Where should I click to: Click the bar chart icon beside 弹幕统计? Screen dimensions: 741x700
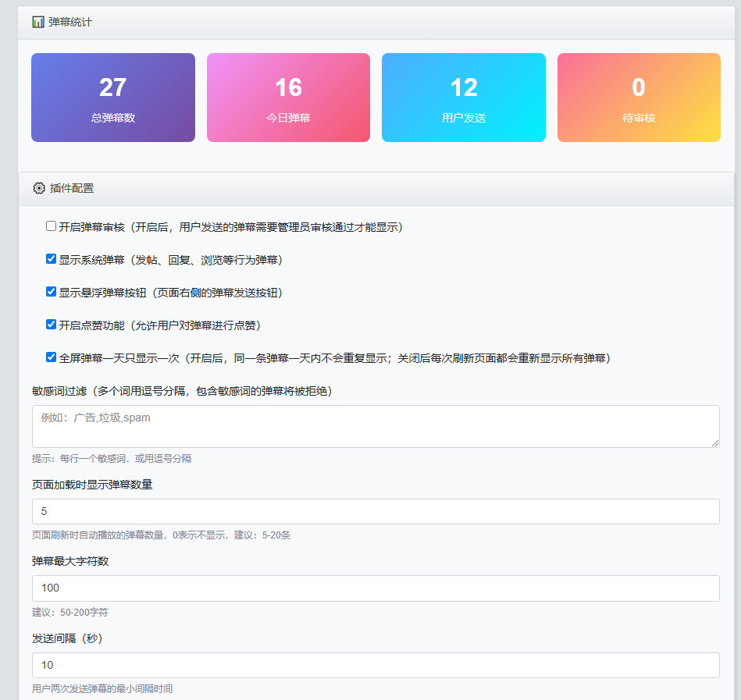tap(38, 22)
